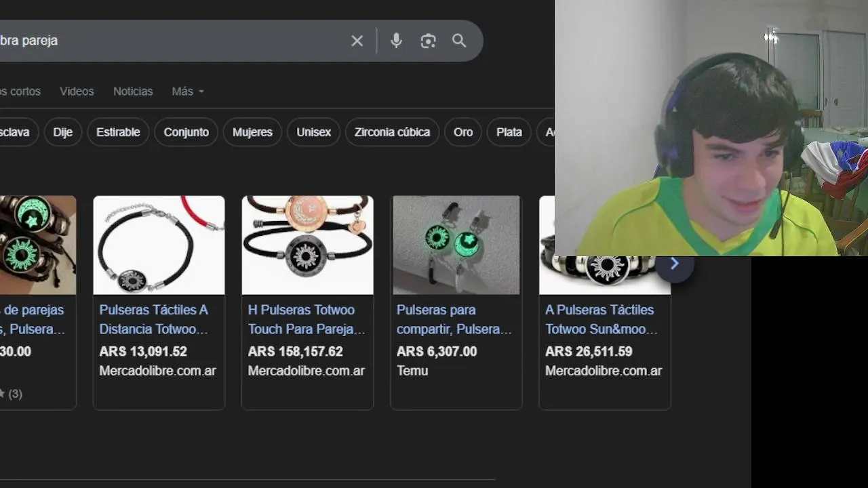
Task: Click the ARS 26,511.59 price
Action: pyautogui.click(x=589, y=352)
